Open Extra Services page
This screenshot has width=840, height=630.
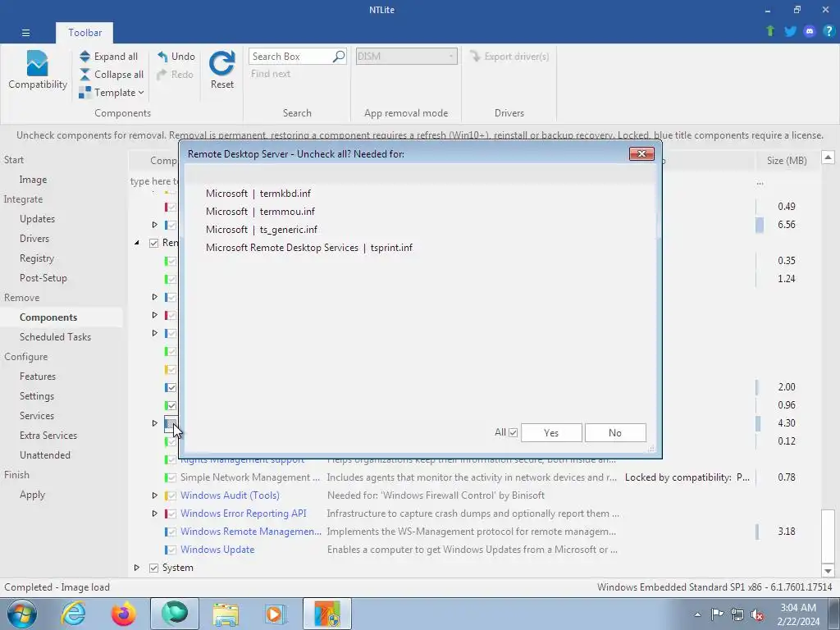point(48,436)
